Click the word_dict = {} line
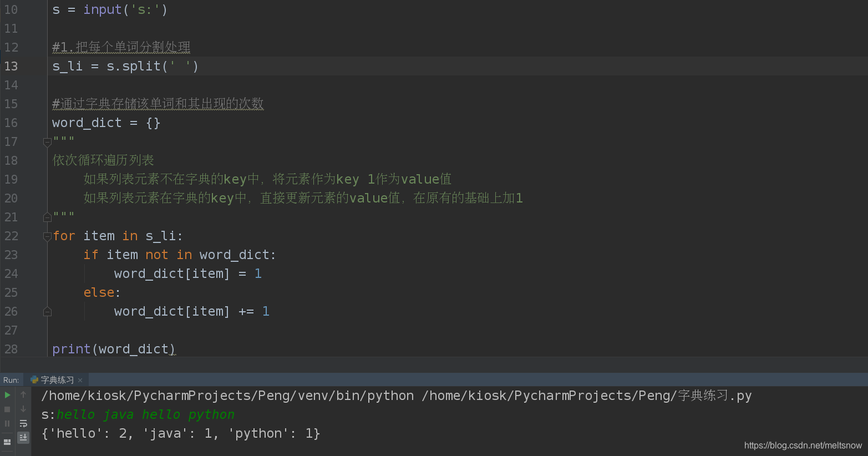 106,123
